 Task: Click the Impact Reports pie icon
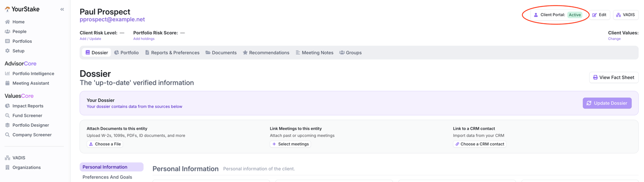pyautogui.click(x=7, y=106)
